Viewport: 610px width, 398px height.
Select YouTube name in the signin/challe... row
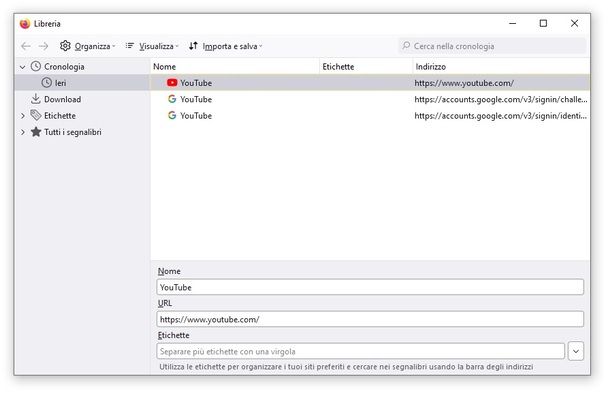click(196, 99)
